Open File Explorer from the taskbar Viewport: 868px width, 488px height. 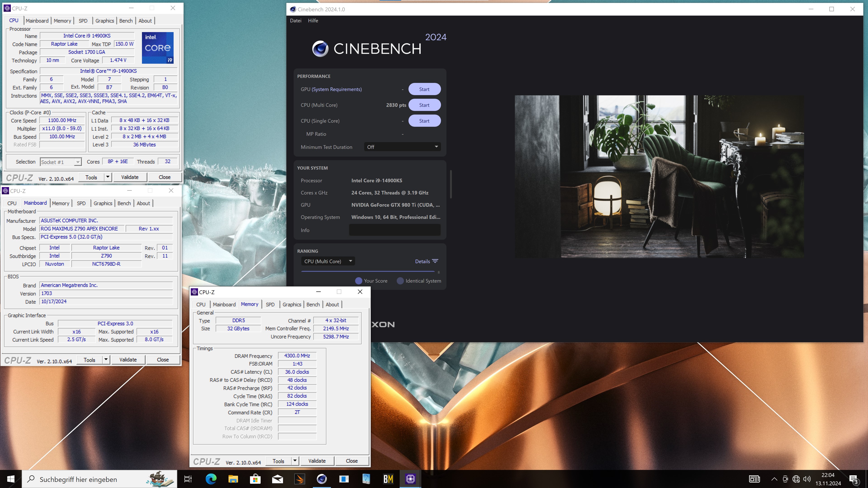coord(233,479)
